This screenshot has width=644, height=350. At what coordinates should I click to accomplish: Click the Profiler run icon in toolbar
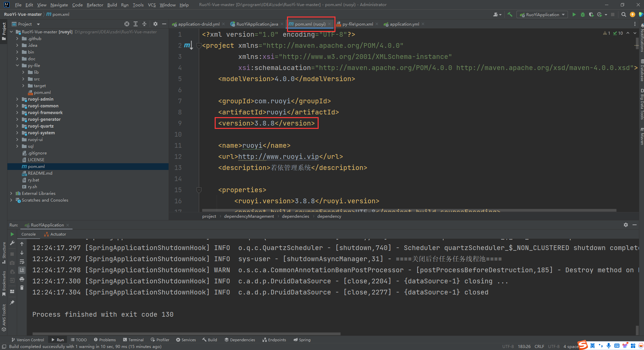pos(600,14)
